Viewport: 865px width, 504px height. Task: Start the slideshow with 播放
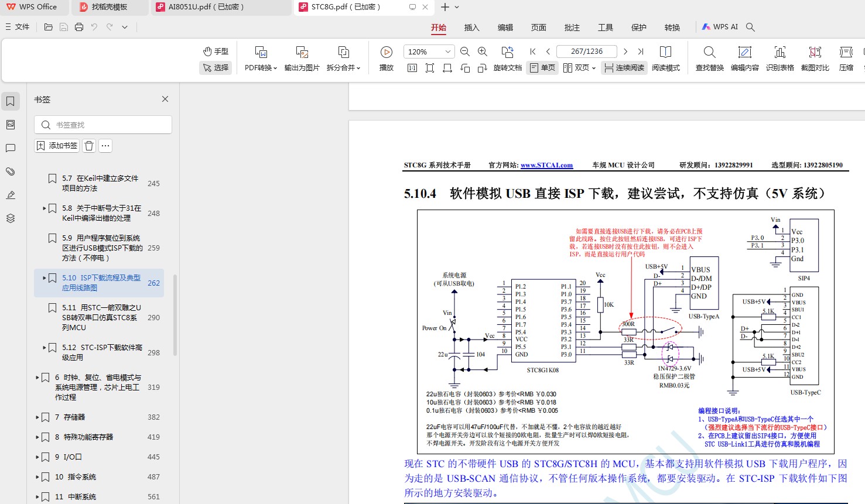(x=387, y=59)
